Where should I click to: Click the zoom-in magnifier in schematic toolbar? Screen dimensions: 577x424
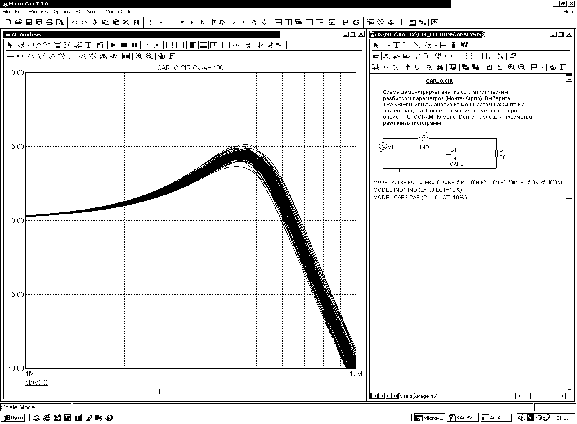pos(511,67)
